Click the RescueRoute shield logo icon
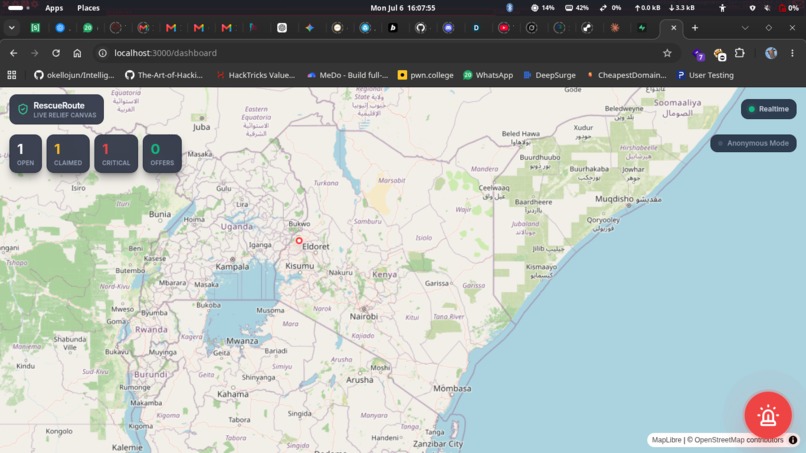 (23, 109)
